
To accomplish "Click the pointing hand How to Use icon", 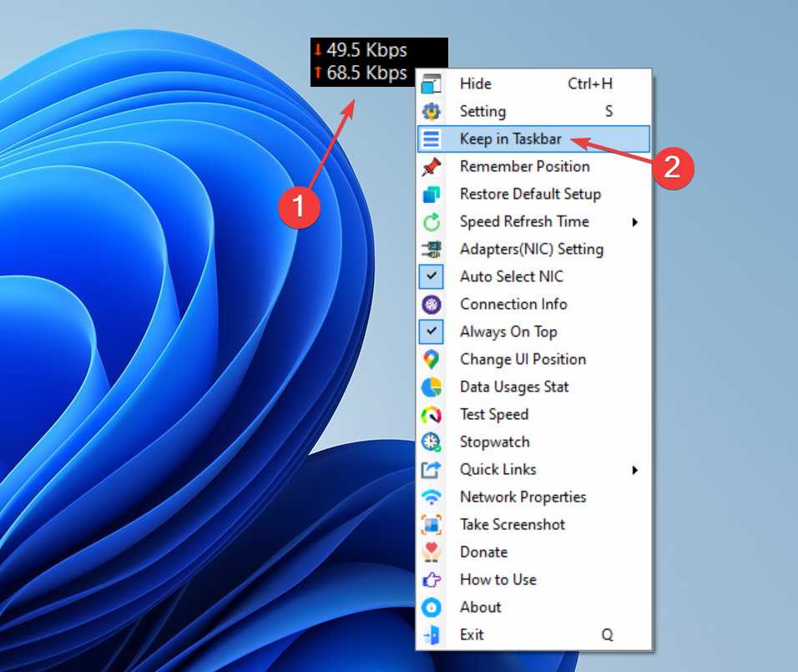I will click(431, 579).
